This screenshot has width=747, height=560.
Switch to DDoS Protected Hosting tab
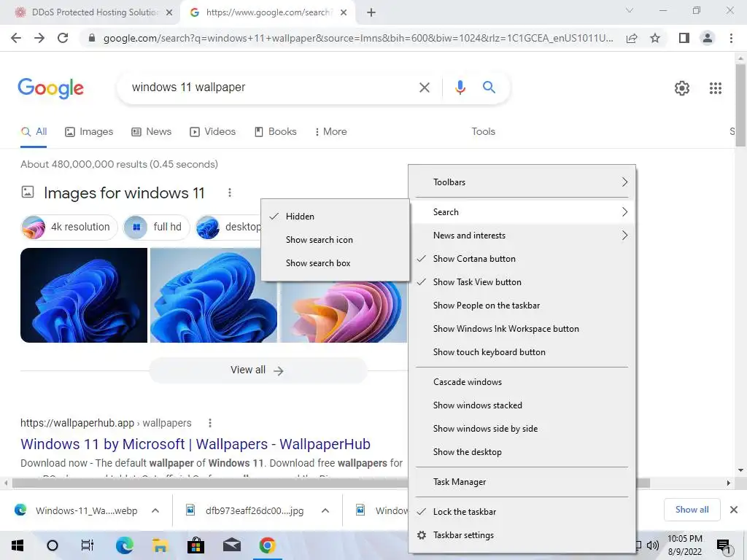point(90,13)
